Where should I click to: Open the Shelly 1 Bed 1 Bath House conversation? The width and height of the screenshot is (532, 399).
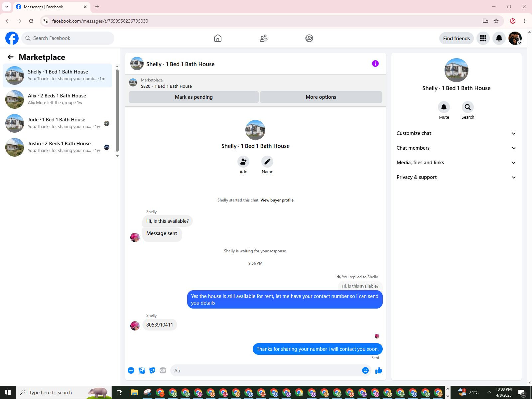point(57,75)
